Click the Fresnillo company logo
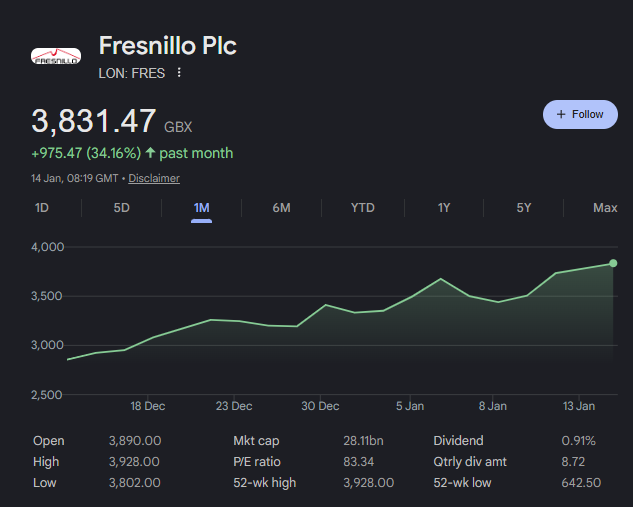Image resolution: width=633 pixels, height=507 pixels. tap(56, 57)
